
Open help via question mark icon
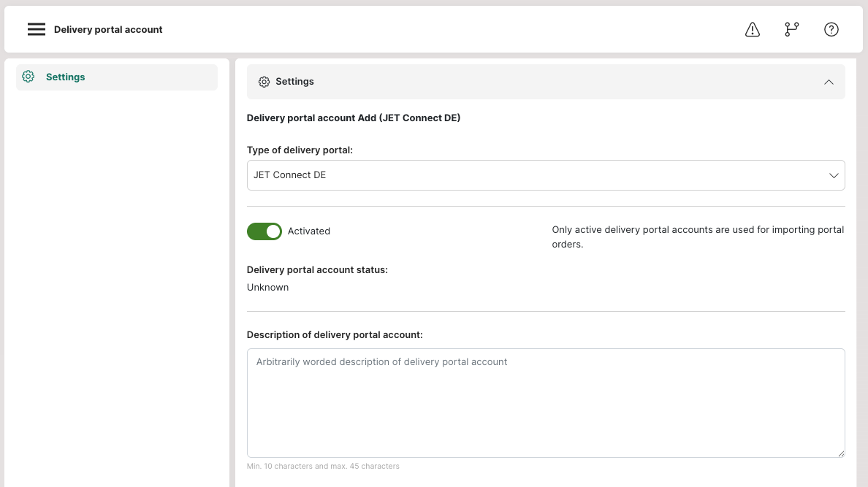tap(831, 29)
